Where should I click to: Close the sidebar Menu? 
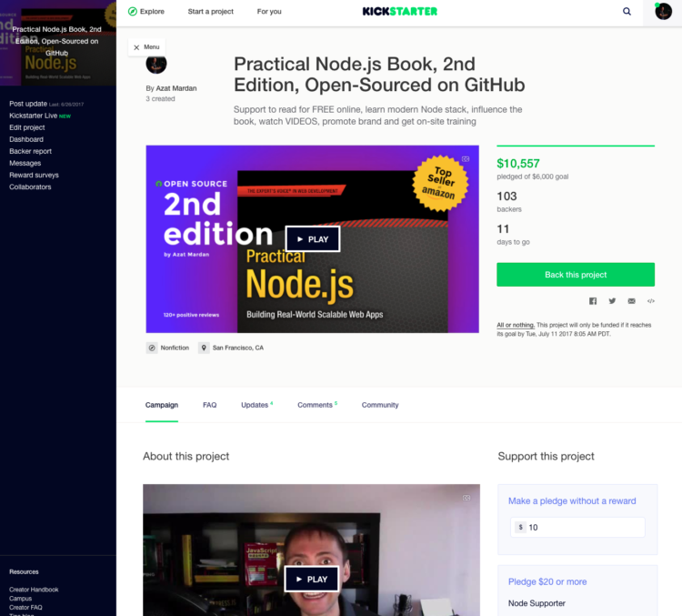(146, 47)
